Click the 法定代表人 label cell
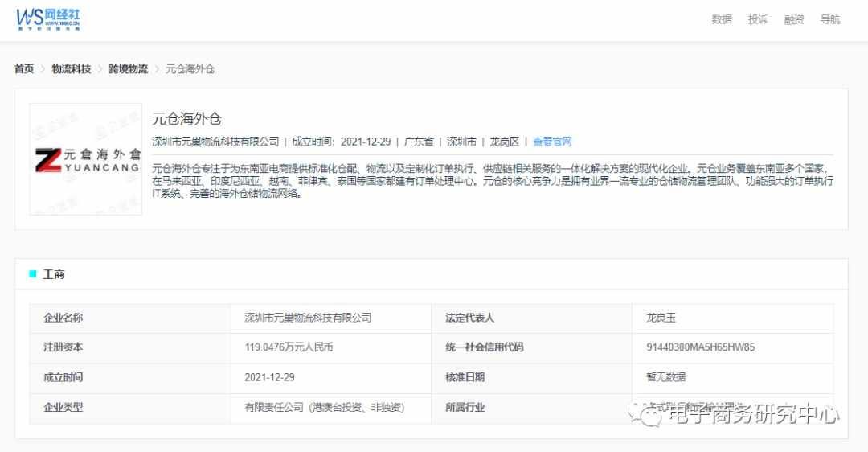 pyautogui.click(x=531, y=318)
